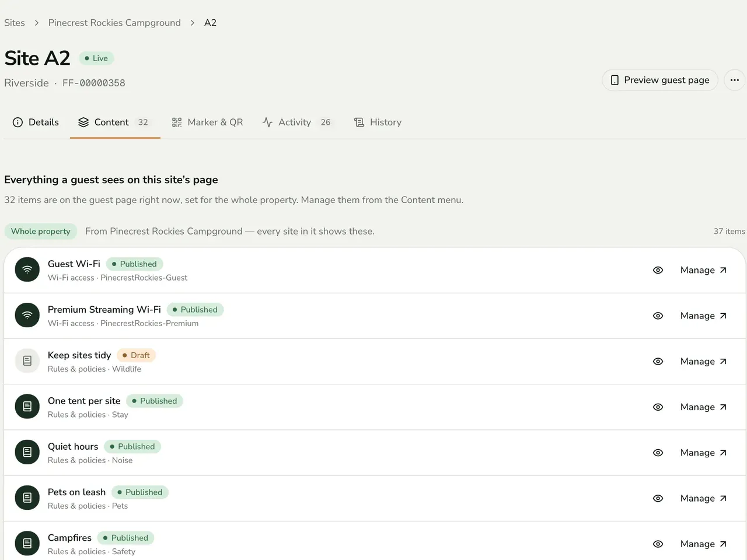The image size is (747, 560).
Task: Click 'Rules & policies · Wildlife' subtitle
Action: point(95,369)
